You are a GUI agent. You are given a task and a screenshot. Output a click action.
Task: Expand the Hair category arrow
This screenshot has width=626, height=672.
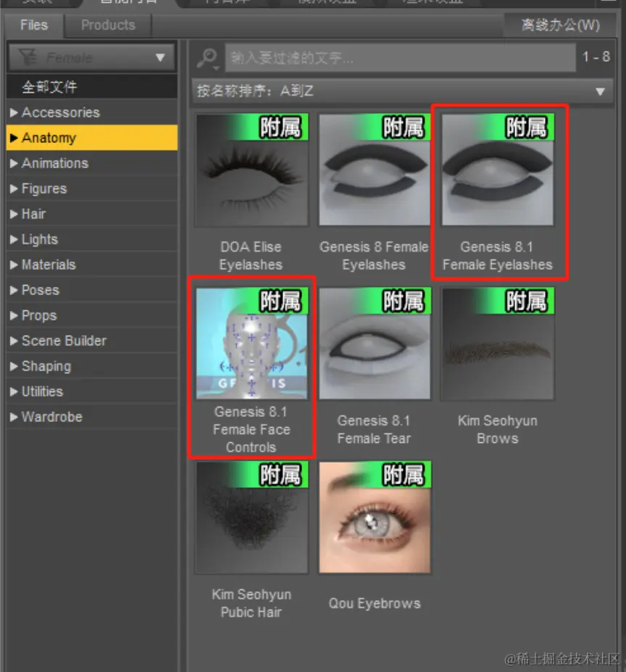point(14,214)
